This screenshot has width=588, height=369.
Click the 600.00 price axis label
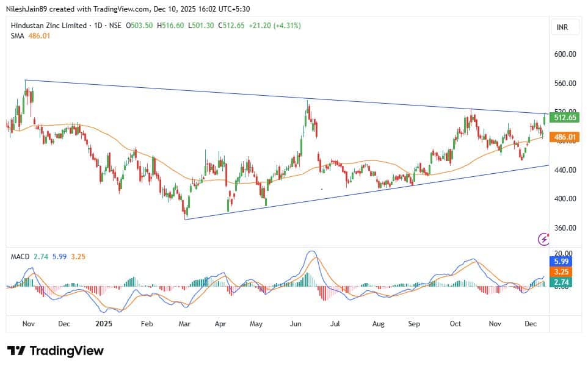(565, 54)
